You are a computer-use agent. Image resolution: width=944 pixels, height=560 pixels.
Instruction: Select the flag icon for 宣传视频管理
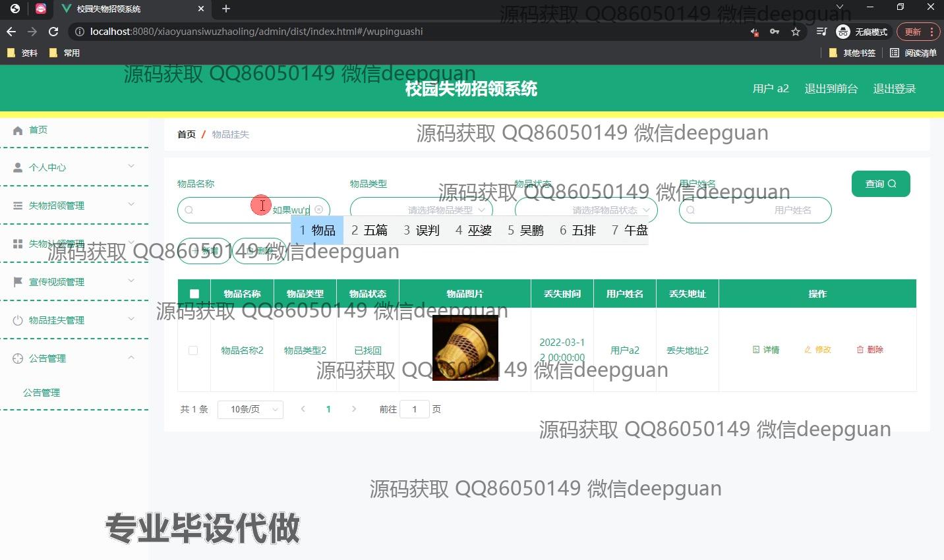[x=17, y=281]
